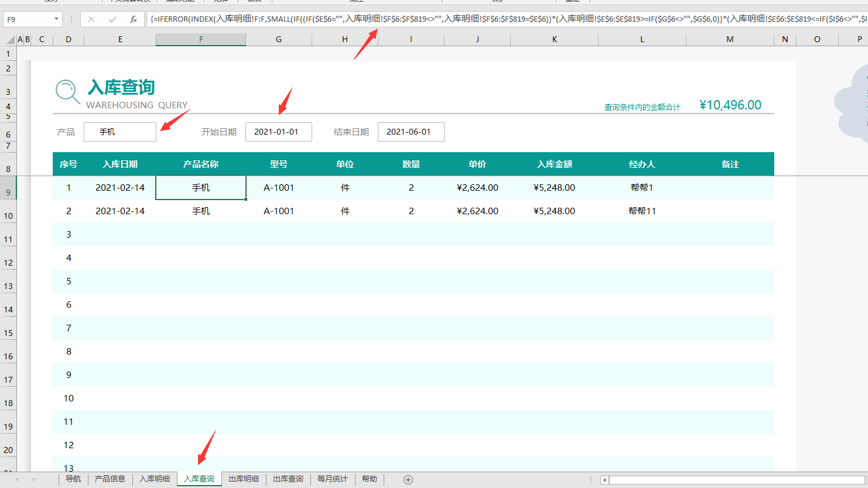Viewport: 868px width, 488px height.
Task: Switch to the 出库明细 sheet tab
Action: pos(244,479)
